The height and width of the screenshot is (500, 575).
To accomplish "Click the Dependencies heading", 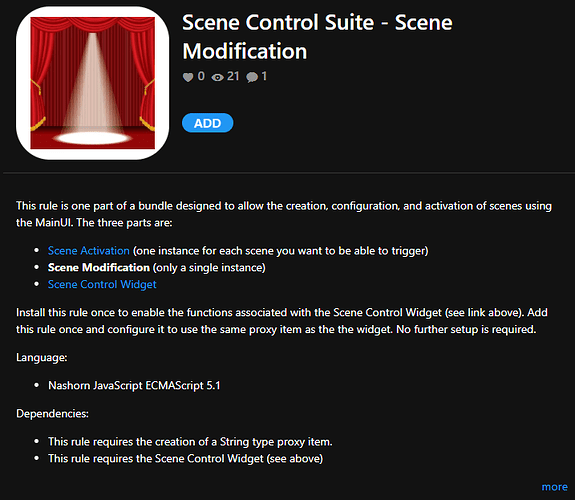I will (x=52, y=413).
